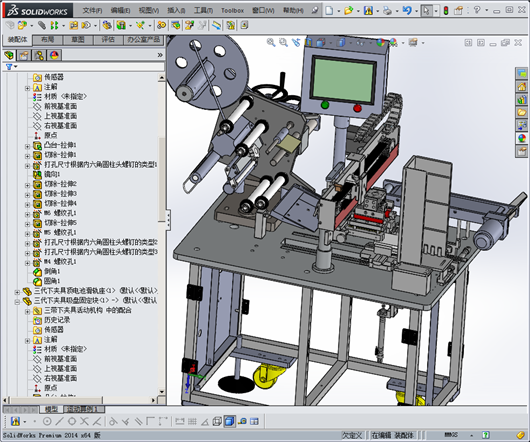Collapse the 三代下夹具铝盘固定块 component node
530x442 pixels.
17,302
